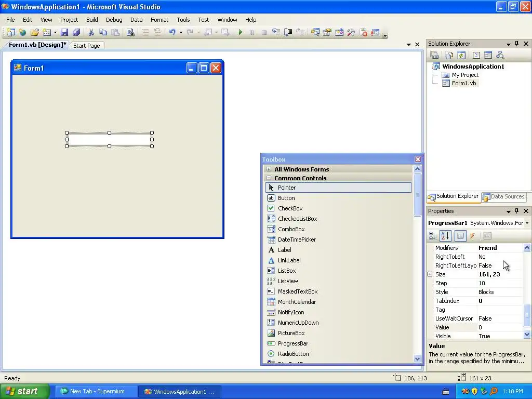
Task: Select ProgressBar control in Toolbox
Action: (338, 343)
